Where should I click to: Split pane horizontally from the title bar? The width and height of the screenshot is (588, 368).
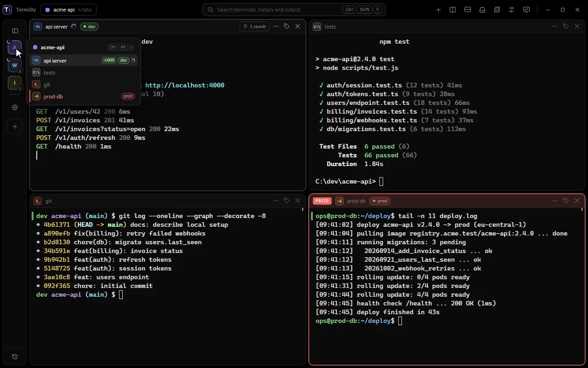468,10
